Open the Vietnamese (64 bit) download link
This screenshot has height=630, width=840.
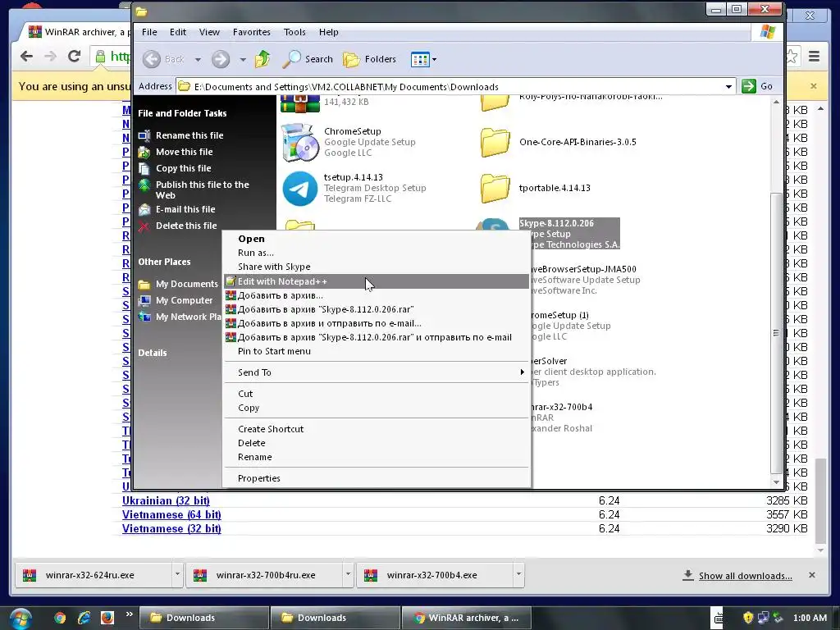tap(171, 515)
